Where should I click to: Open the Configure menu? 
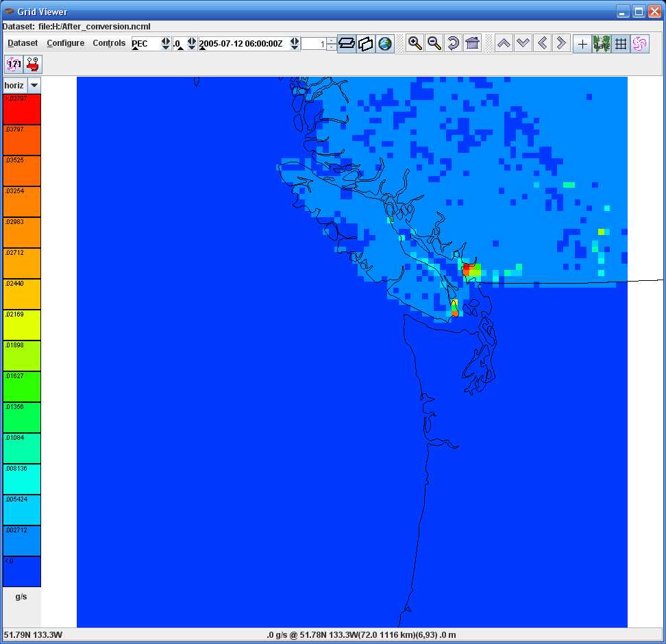coord(66,43)
